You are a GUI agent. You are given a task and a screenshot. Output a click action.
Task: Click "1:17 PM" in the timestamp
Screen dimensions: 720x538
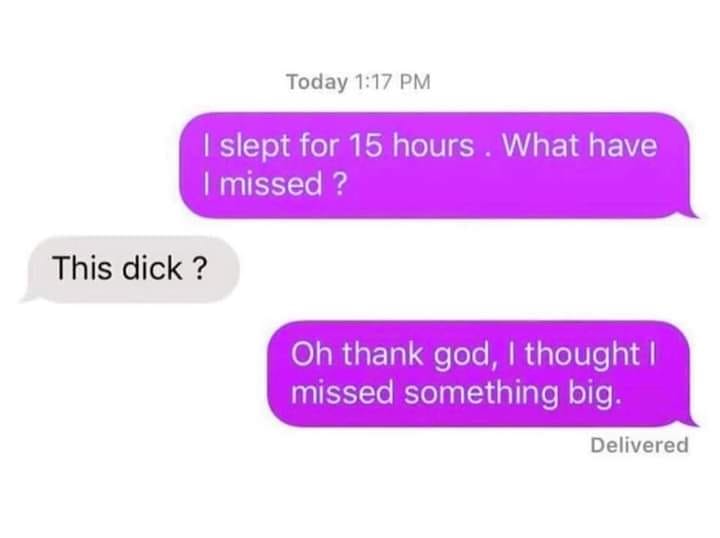393,82
